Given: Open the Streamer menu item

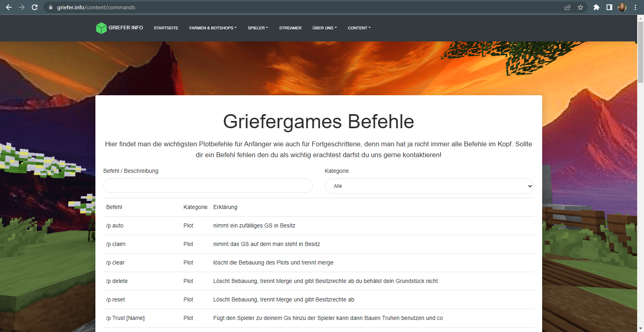Looking at the screenshot, I should point(290,28).
